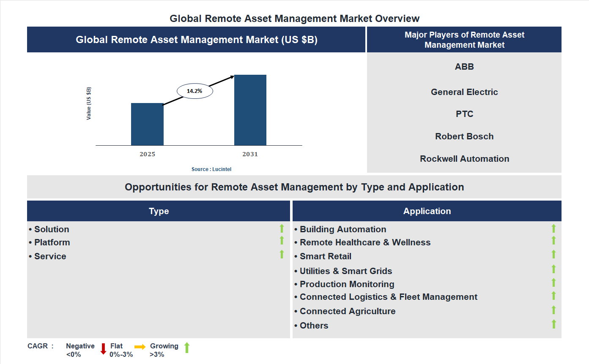
Task: Click the 14.2% CAGR oval on the chart
Action: tap(195, 90)
